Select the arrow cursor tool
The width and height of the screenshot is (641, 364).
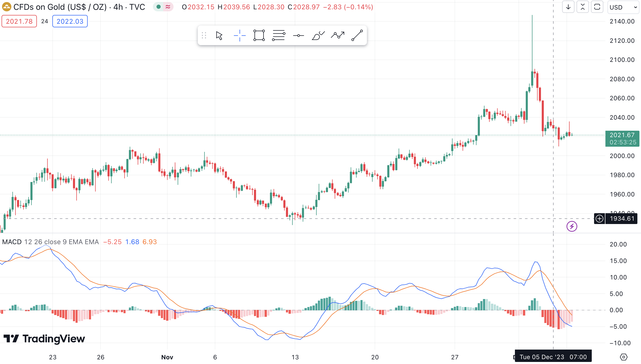pos(219,36)
